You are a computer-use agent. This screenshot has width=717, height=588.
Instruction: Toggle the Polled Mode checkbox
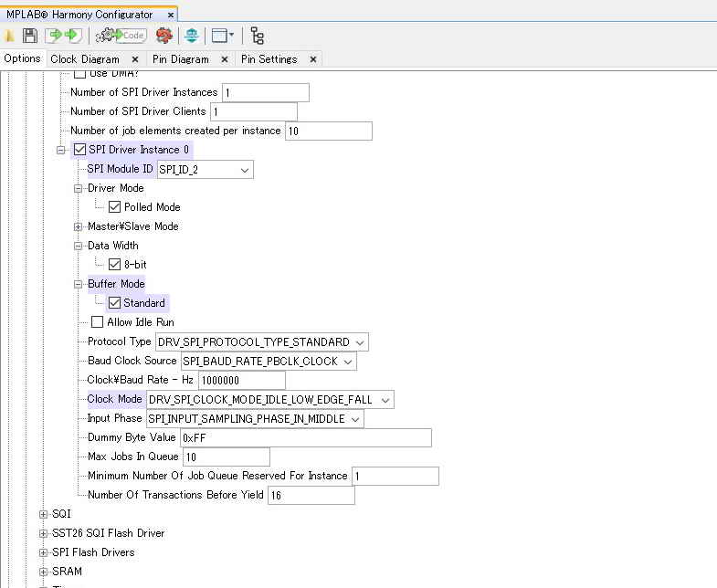[114, 207]
